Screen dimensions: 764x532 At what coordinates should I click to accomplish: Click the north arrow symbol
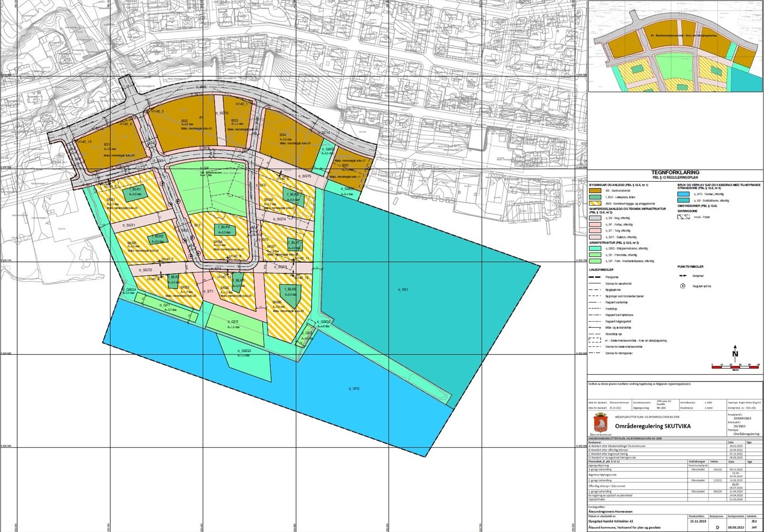(x=735, y=354)
